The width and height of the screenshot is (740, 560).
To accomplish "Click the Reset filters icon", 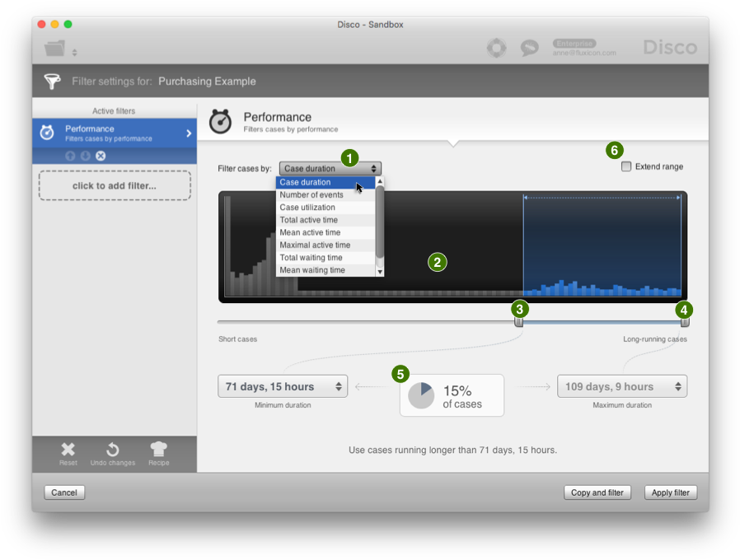I will point(68,450).
